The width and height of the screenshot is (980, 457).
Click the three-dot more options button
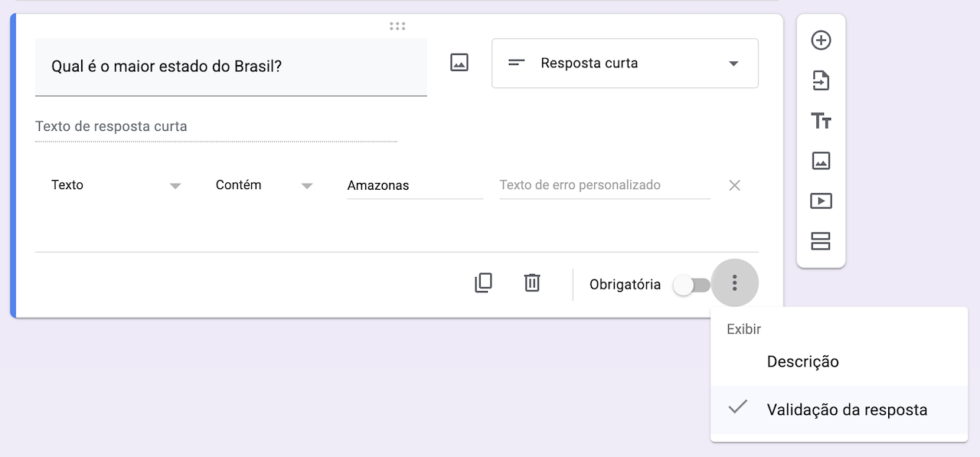734,283
